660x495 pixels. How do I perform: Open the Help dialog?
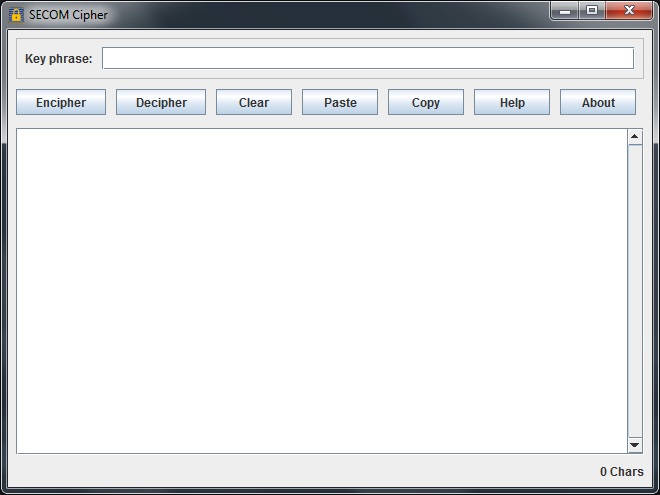512,102
